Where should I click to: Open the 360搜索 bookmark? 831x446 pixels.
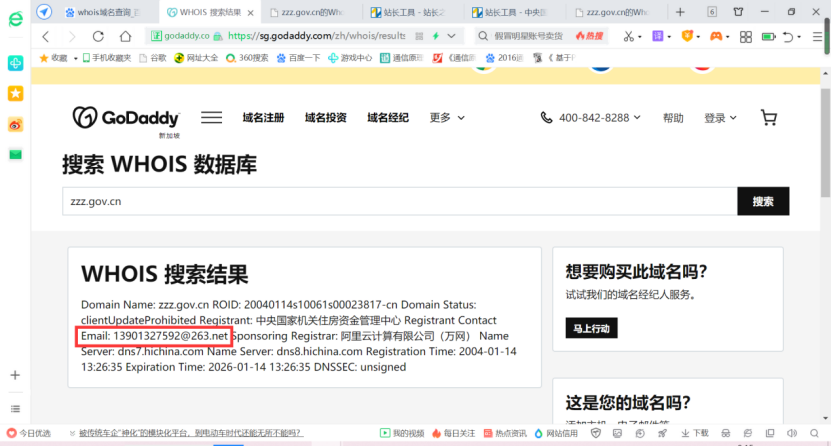pos(247,58)
